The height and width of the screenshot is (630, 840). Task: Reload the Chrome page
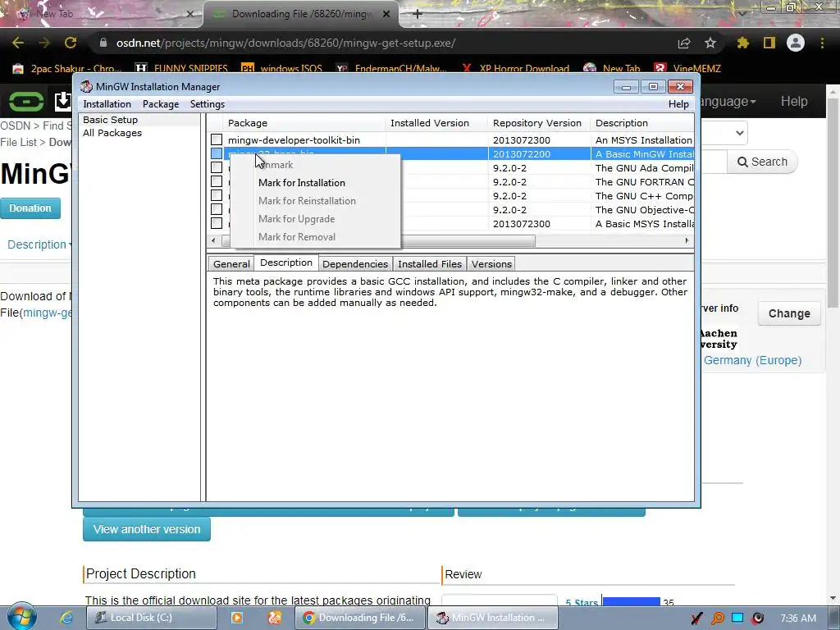[x=71, y=43]
